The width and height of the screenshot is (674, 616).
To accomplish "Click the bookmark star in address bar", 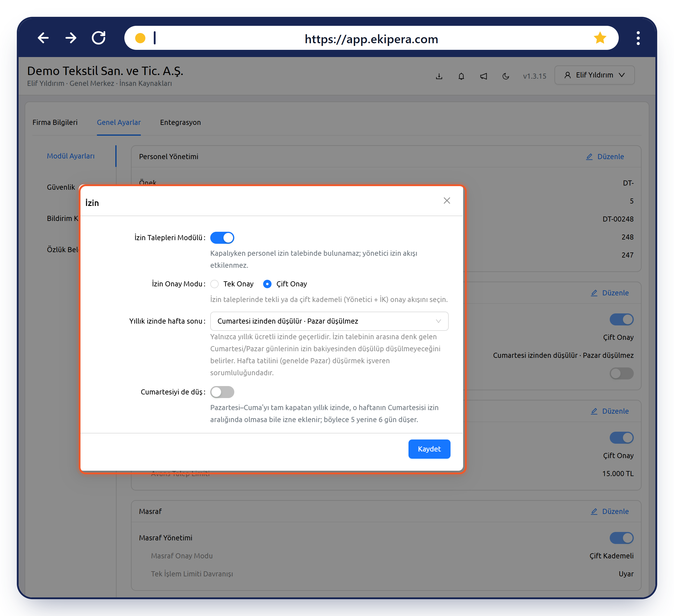I will coord(600,38).
